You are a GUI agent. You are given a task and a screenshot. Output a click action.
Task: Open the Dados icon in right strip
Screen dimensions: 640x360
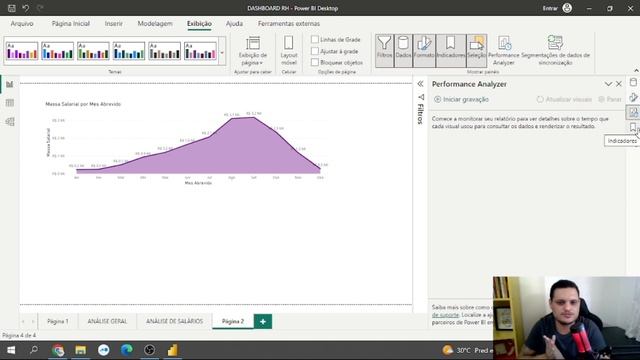[x=633, y=82]
